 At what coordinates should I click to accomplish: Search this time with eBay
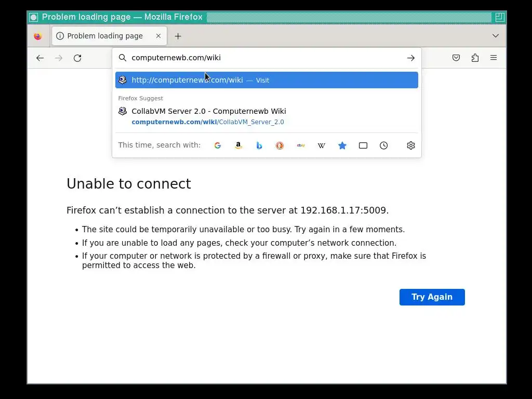(301, 145)
